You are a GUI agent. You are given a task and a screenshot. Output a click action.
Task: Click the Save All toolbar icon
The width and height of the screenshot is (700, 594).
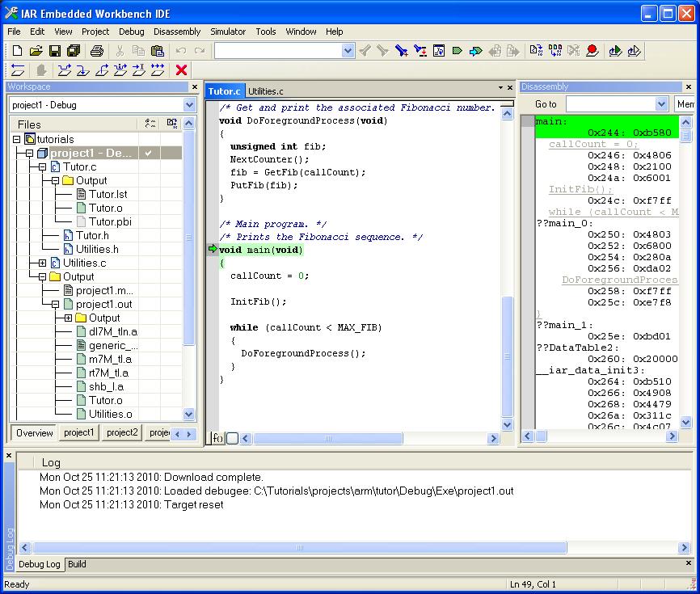point(74,51)
